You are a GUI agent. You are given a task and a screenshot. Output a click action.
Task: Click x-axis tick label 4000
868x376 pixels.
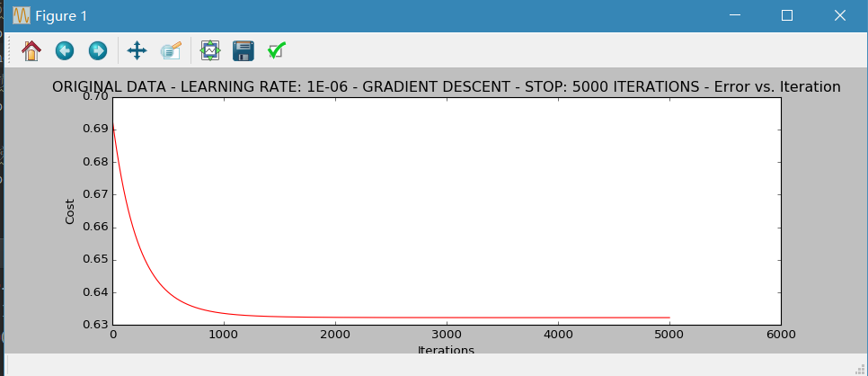point(558,335)
